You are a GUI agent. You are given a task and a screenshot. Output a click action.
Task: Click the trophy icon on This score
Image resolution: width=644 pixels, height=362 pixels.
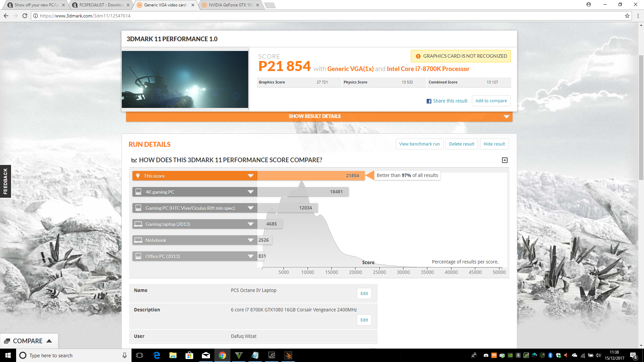(x=138, y=176)
